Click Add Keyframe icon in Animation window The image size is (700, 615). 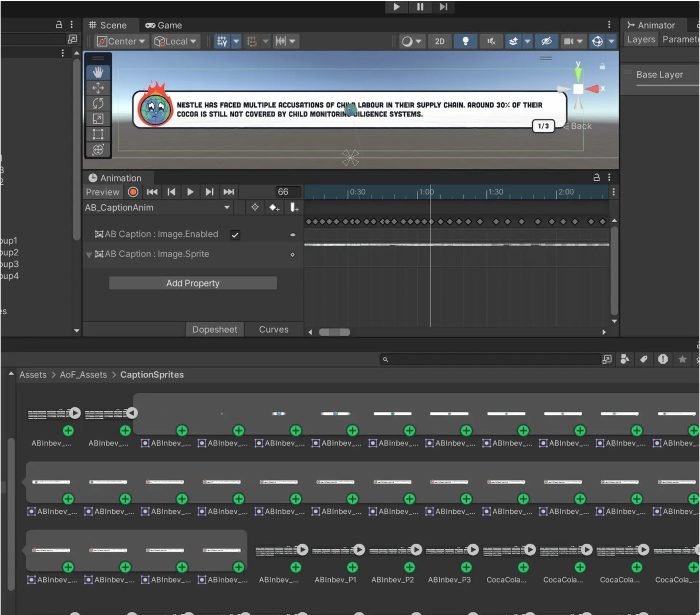tap(274, 208)
